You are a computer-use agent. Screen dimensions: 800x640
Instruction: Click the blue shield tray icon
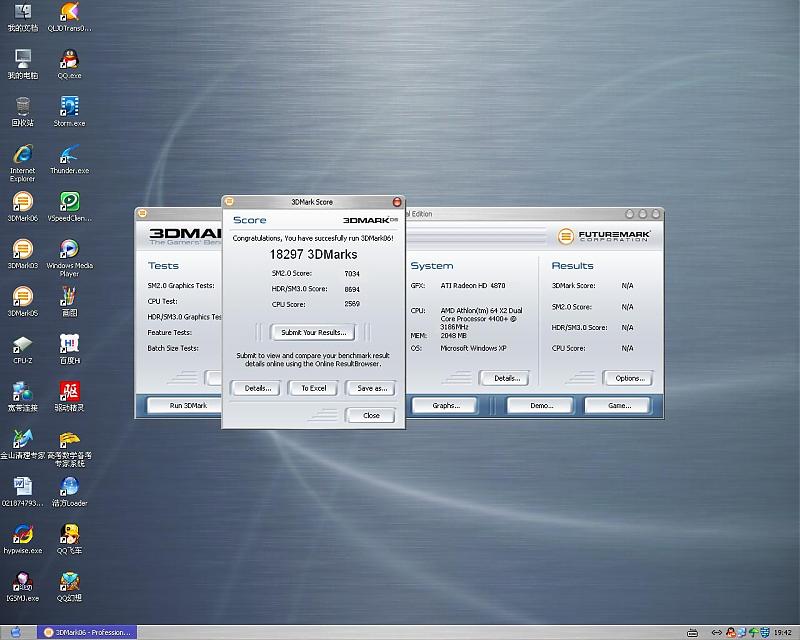coord(765,633)
